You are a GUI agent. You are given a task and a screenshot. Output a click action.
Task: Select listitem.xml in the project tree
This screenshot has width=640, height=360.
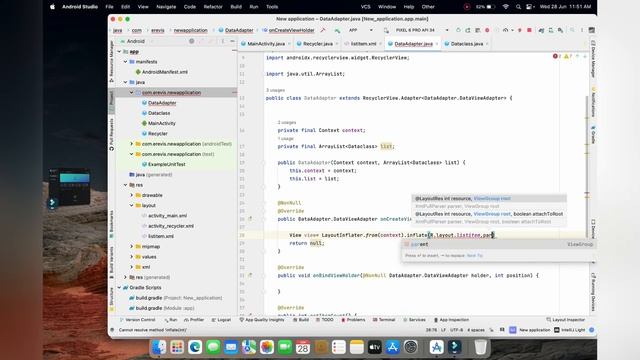coord(158,236)
